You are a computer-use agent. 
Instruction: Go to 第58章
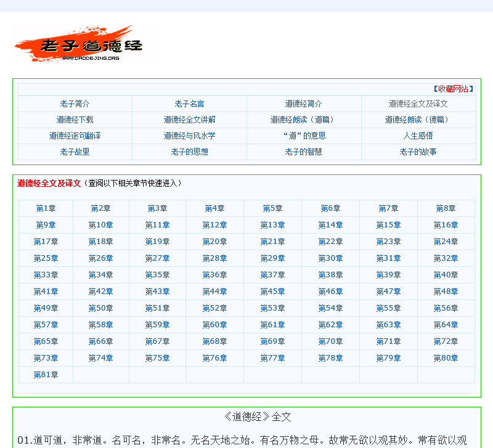coord(100,325)
